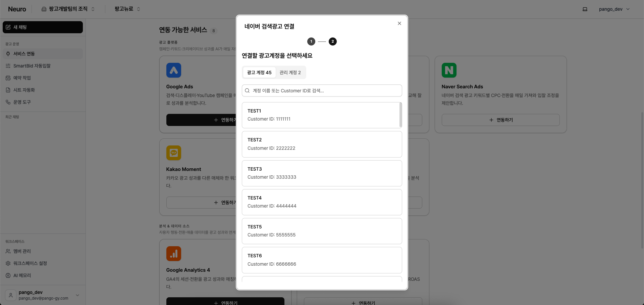Click 연동하기 on the Google Analytics 4 card

point(225,301)
